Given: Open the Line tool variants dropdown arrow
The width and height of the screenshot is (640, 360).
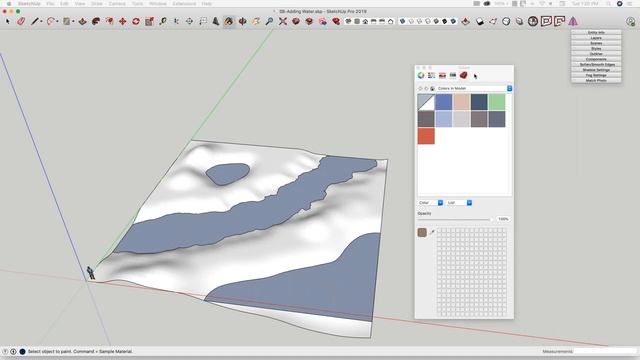Looking at the screenshot, I should point(42,22).
